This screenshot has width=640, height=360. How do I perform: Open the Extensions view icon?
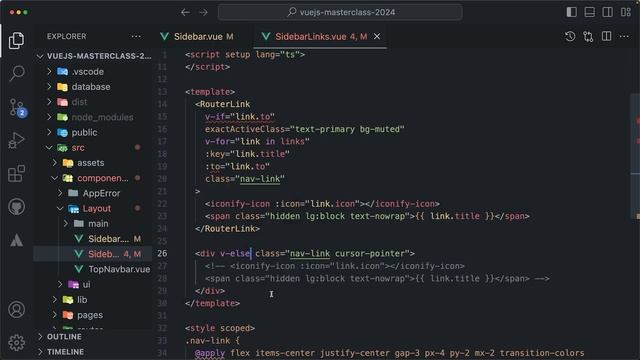16,174
